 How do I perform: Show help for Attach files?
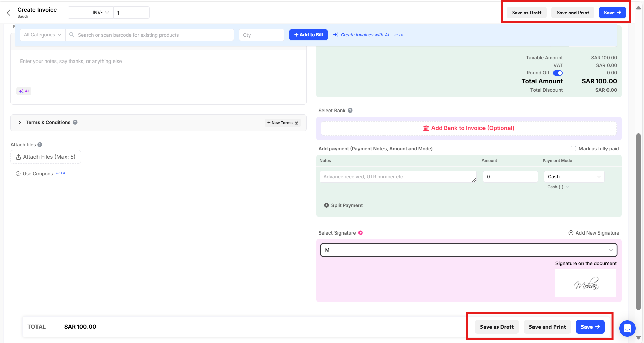click(x=40, y=145)
